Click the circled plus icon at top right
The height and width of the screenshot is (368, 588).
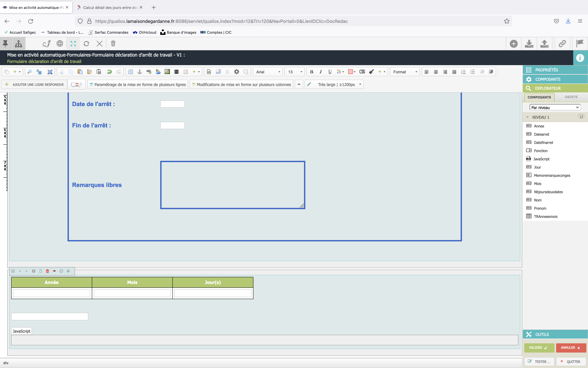pyautogui.click(x=514, y=44)
